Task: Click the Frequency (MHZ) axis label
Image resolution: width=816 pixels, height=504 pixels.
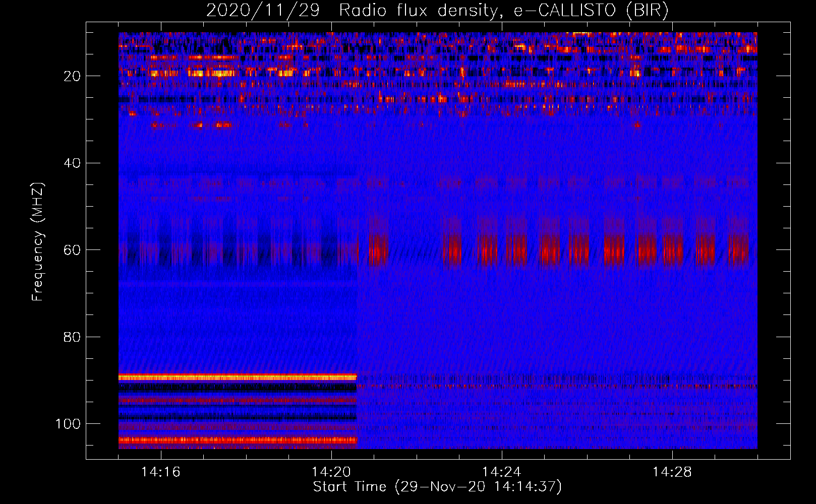Action: (x=38, y=242)
